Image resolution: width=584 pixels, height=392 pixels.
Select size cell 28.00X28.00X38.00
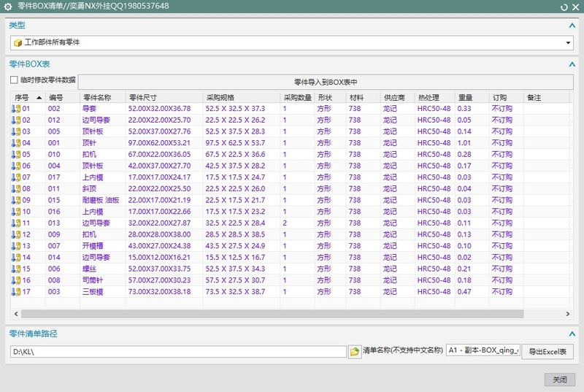[x=159, y=234]
